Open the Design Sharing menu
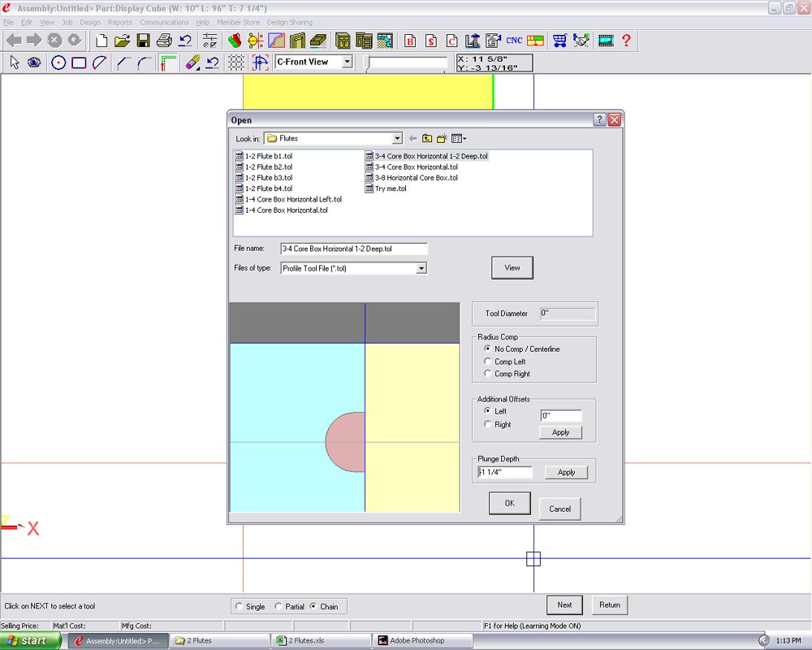This screenshot has height=650, width=812. (290, 22)
